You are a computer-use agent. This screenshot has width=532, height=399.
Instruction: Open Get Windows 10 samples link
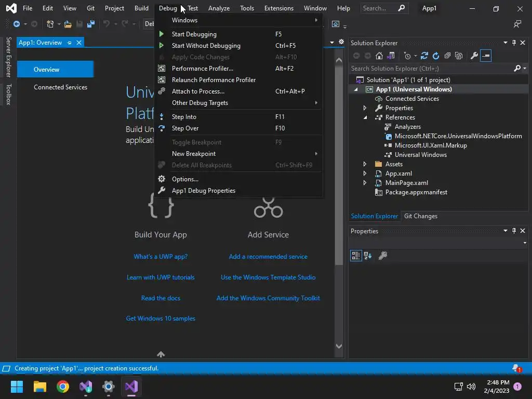(x=161, y=318)
